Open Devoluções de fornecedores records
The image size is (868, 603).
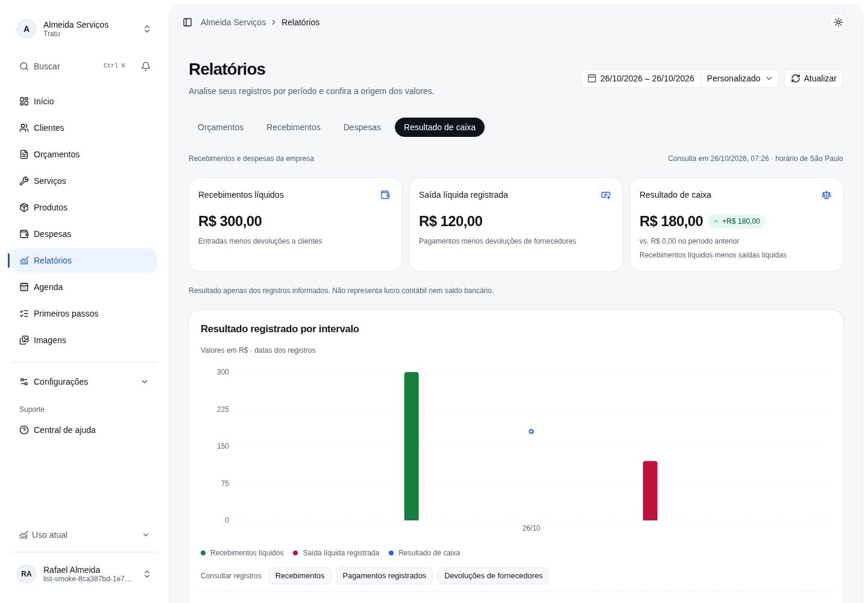pos(493,576)
